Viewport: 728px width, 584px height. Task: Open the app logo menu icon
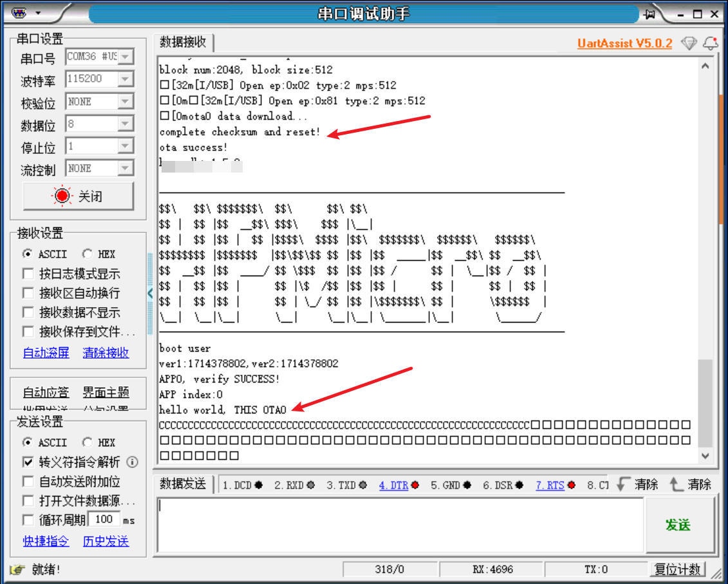tap(19, 13)
